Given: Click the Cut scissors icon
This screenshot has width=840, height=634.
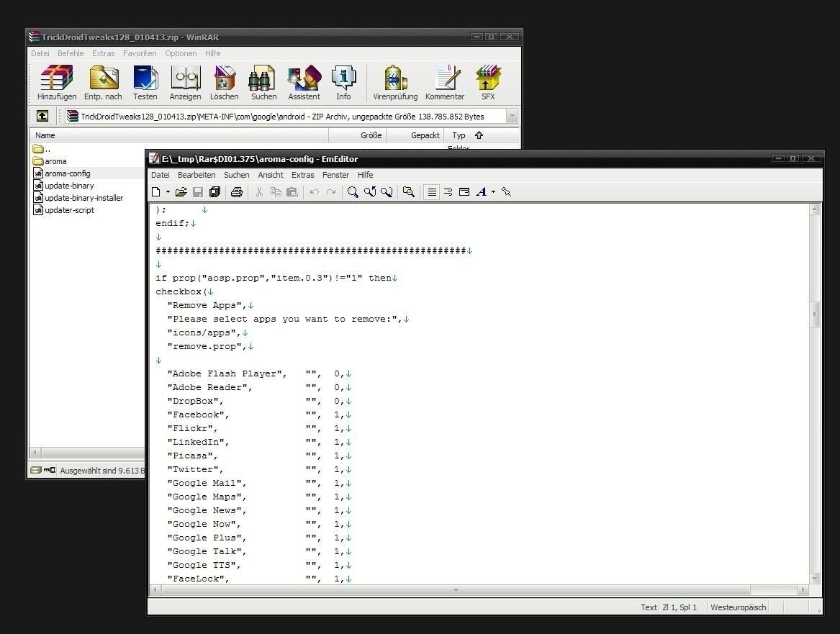Looking at the screenshot, I should point(259,192).
